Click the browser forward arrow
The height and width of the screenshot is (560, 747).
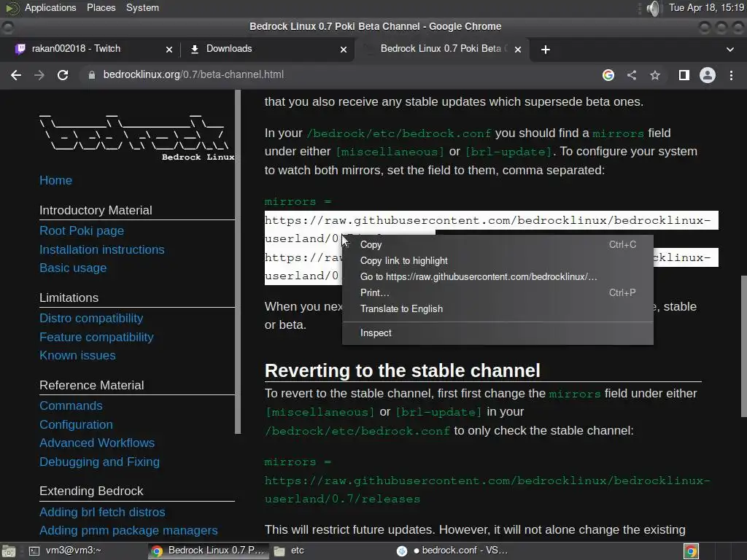(x=39, y=75)
